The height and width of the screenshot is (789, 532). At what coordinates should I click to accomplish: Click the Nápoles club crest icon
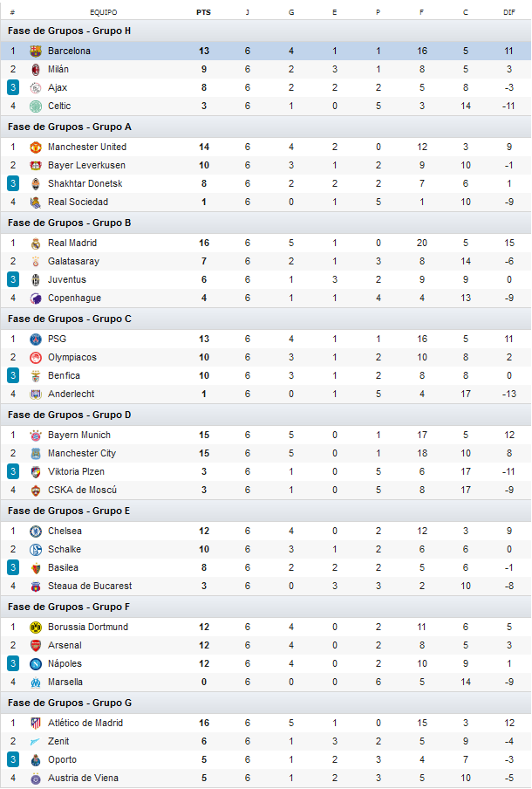(36, 664)
